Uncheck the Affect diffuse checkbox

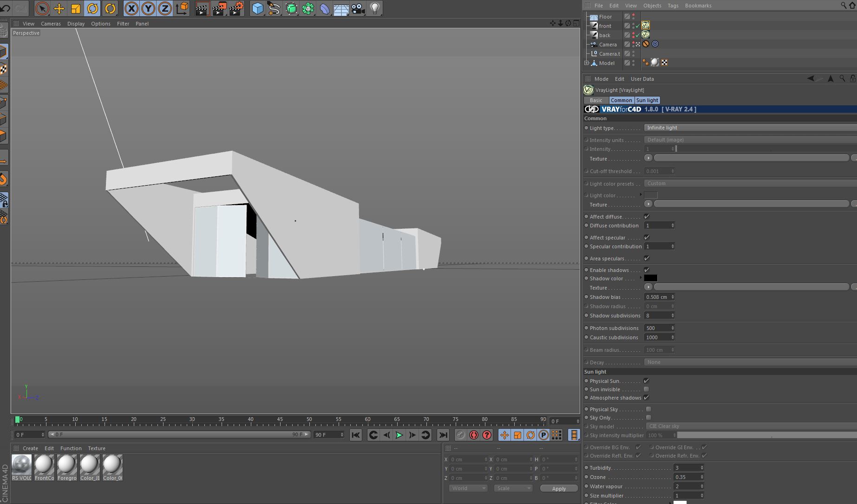(647, 217)
